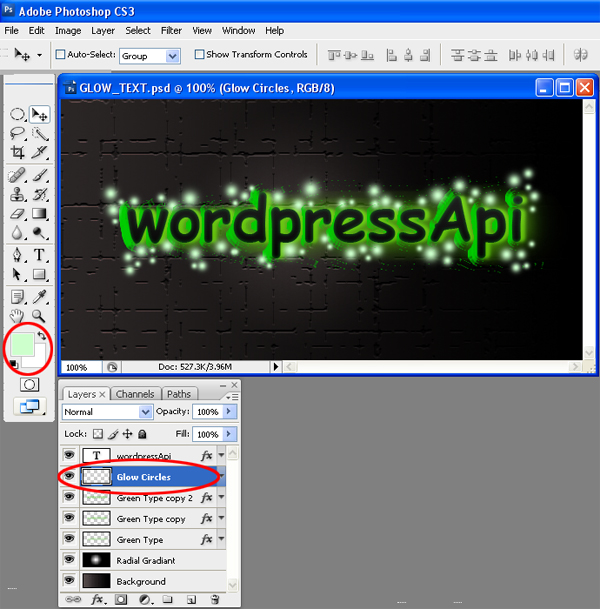Screen dimensions: 600x609
Task: Enable the Auto-Select checkbox
Action: tap(60, 54)
